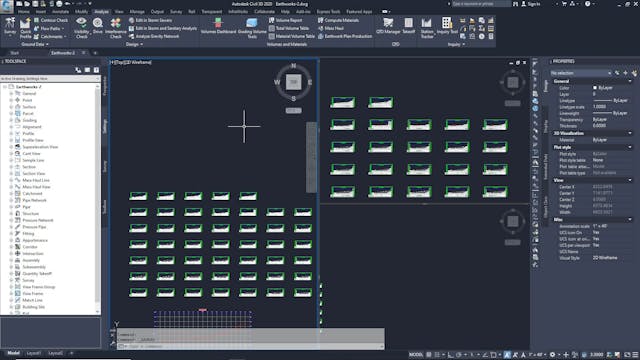Expand the Pipe Network tree node
640x360 pixels.
(x=11, y=200)
